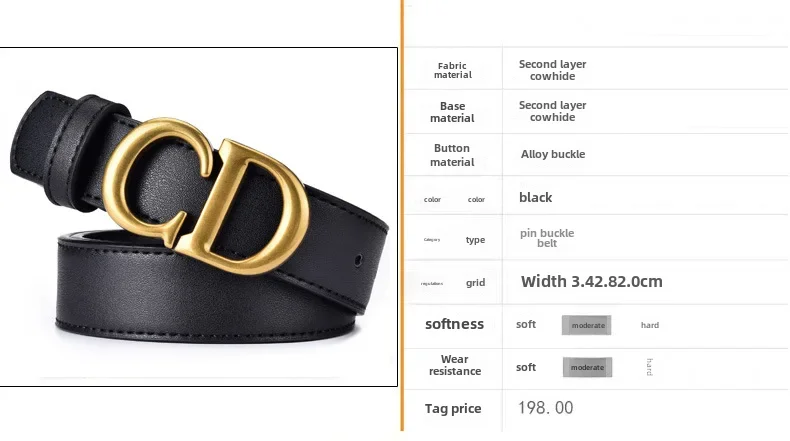Click the pin buckle belt type
Viewport: 790px width, 441px height.
[x=547, y=238]
